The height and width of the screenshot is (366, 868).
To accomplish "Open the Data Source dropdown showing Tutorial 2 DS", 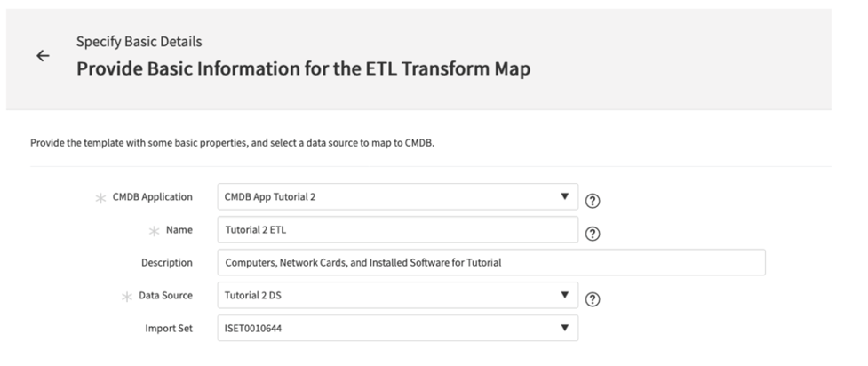I will click(x=397, y=295).
